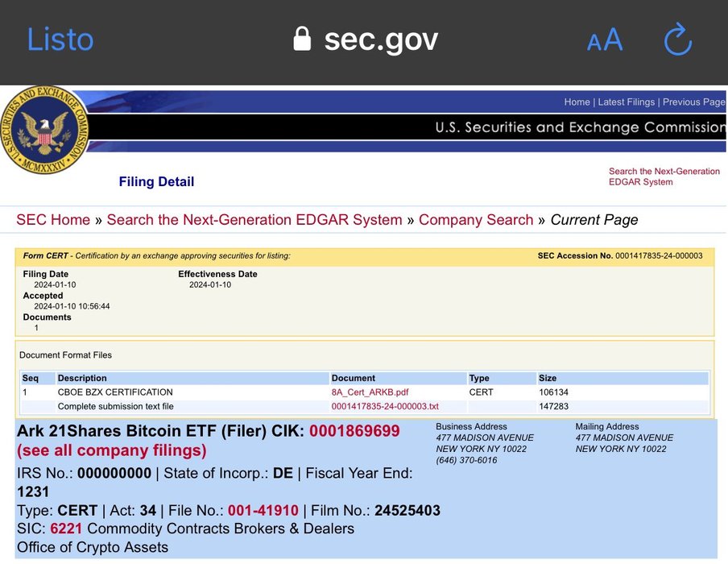Screen dimensions: 728x564
Task: Select the EDGAR System breadcrumb link
Action: click(x=254, y=220)
